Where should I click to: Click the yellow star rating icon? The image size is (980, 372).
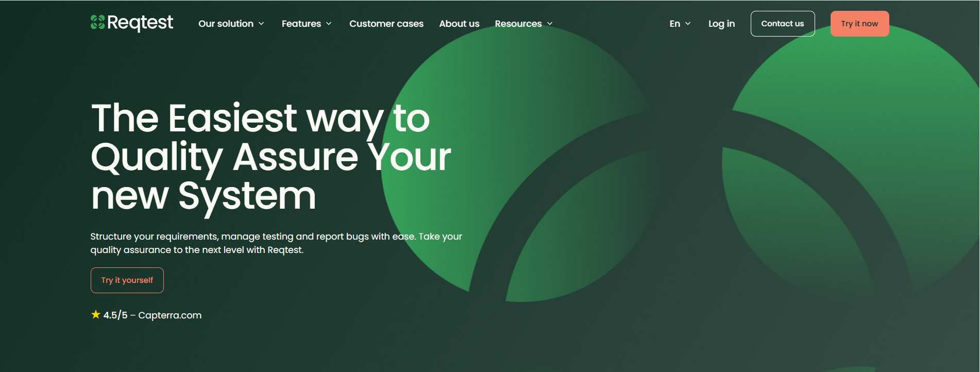96,314
